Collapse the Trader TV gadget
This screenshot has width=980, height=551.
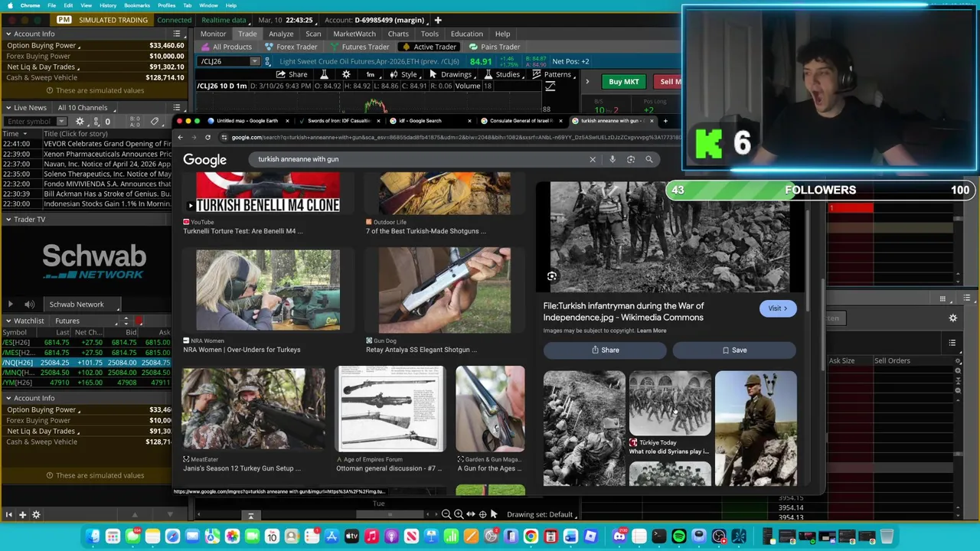pyautogui.click(x=8, y=220)
